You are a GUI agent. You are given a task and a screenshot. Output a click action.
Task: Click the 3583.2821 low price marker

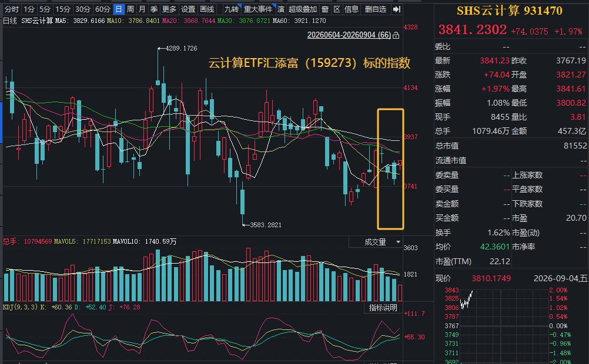(x=266, y=225)
